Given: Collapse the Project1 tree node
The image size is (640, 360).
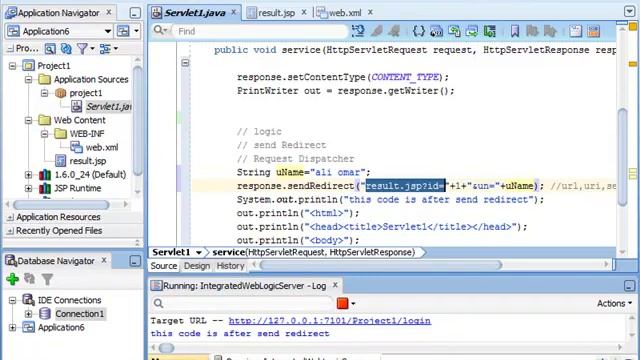Looking at the screenshot, I should tap(13, 66).
